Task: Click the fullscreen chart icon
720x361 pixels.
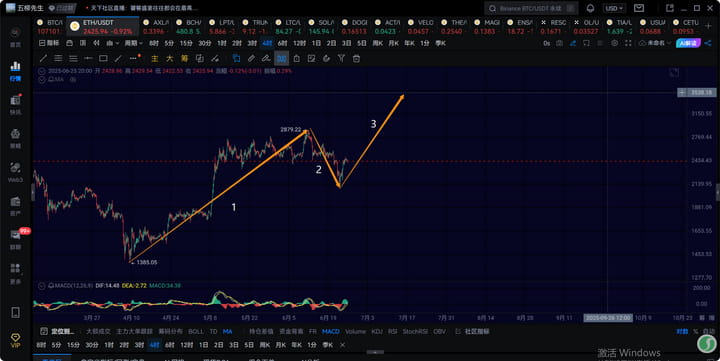Action: tap(628, 43)
